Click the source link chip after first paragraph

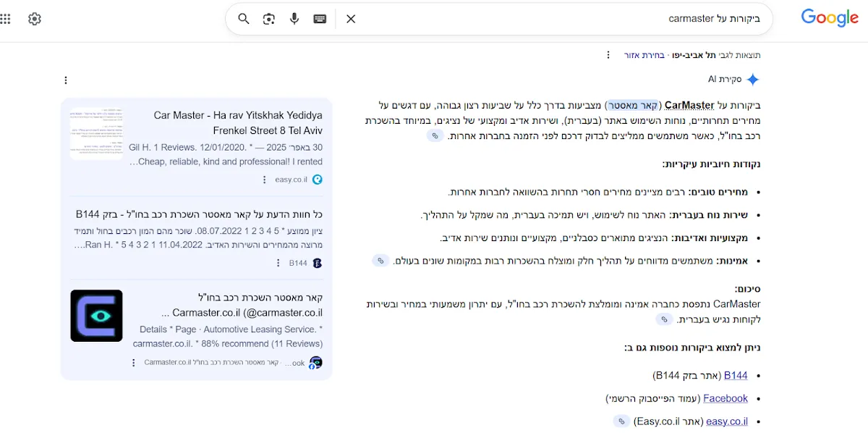[x=435, y=136]
